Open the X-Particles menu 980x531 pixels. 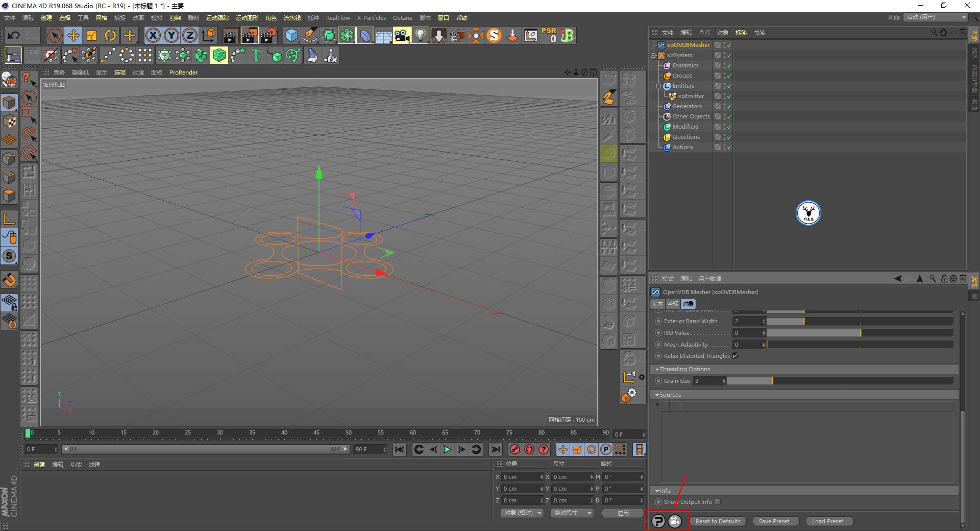coord(371,18)
